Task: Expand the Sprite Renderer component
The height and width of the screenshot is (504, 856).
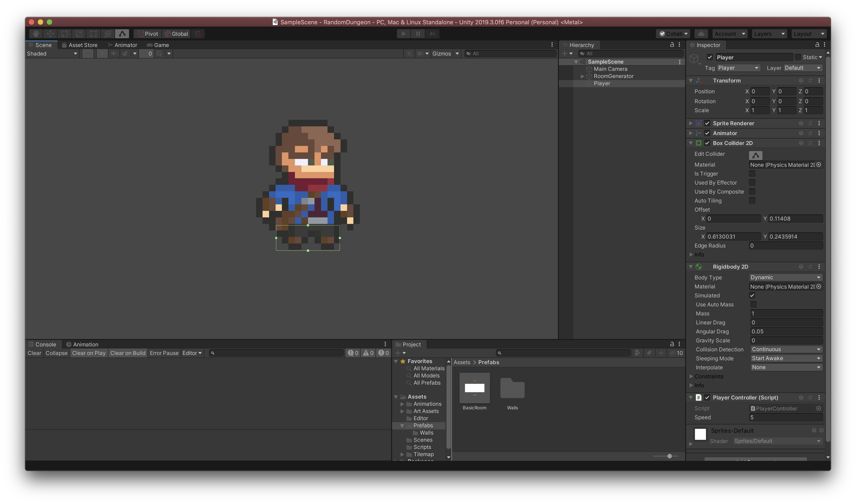Action: tap(691, 123)
